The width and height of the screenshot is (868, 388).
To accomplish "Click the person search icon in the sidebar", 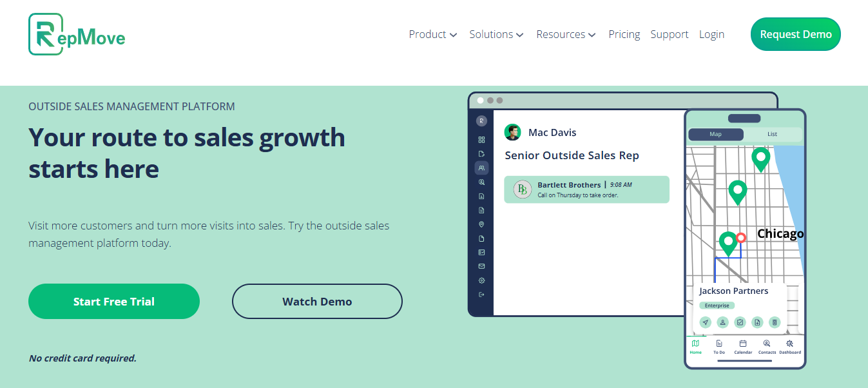I will [x=481, y=182].
